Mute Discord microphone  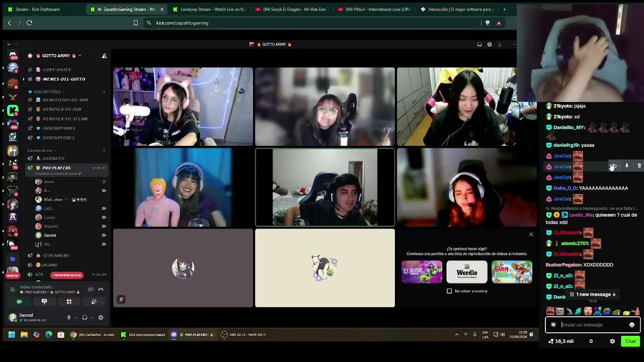(x=69, y=318)
